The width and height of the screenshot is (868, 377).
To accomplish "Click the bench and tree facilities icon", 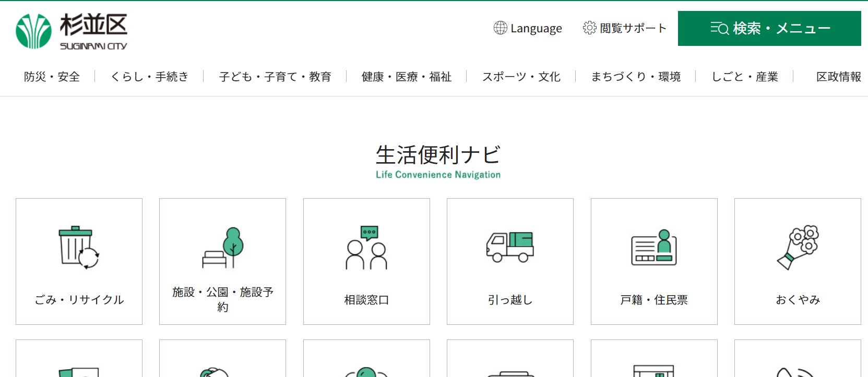I will [223, 248].
